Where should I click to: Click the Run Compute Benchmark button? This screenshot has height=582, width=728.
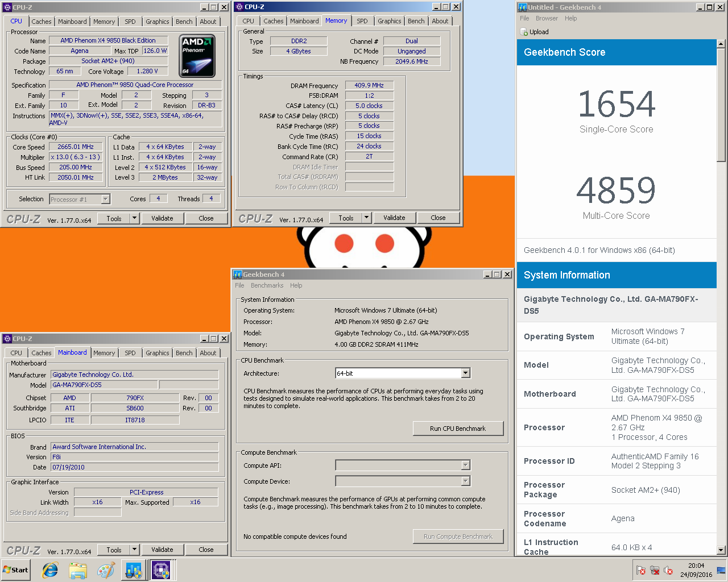458,537
